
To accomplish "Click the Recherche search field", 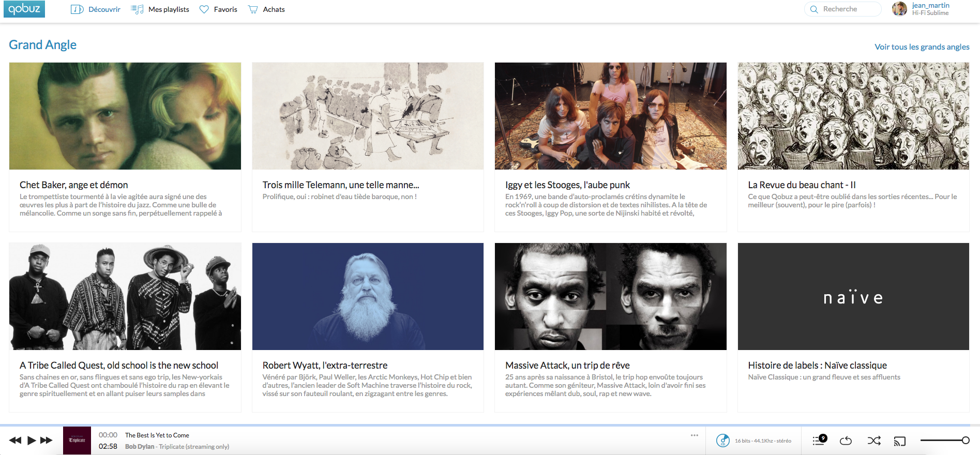I will click(843, 9).
